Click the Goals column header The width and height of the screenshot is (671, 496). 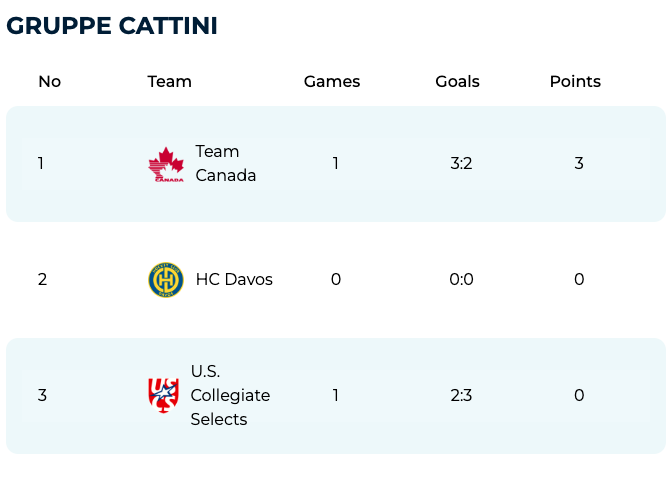tap(457, 82)
